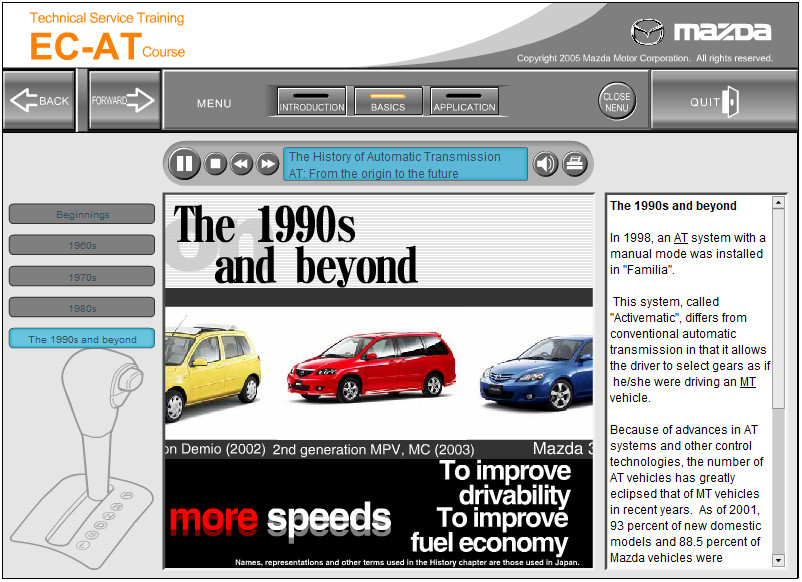Click the AT glossary link in text

(x=680, y=238)
